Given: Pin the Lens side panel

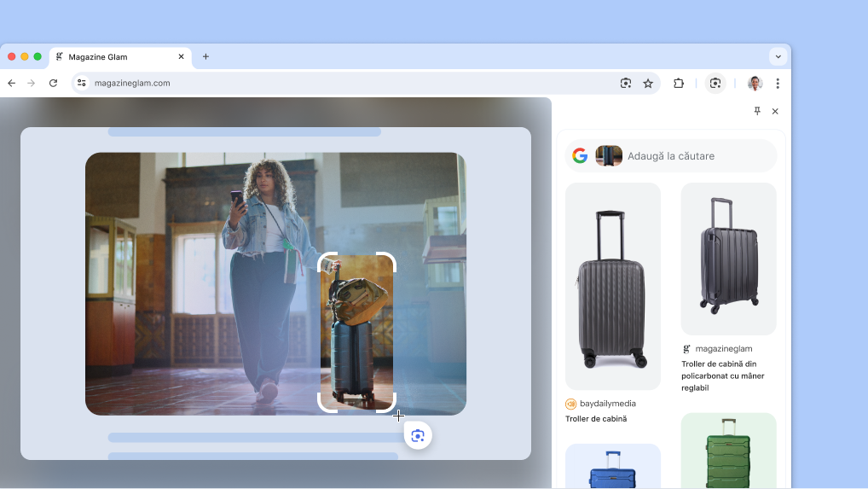Looking at the screenshot, I should tap(757, 111).
